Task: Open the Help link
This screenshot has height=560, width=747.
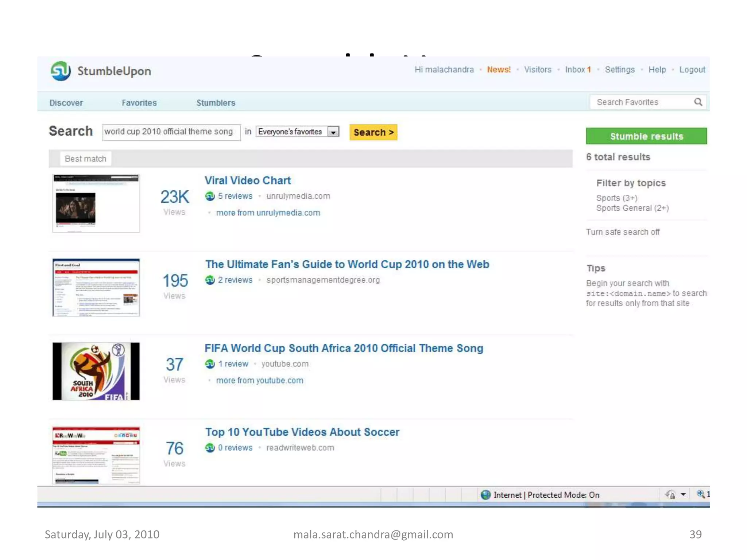Action: [x=657, y=70]
